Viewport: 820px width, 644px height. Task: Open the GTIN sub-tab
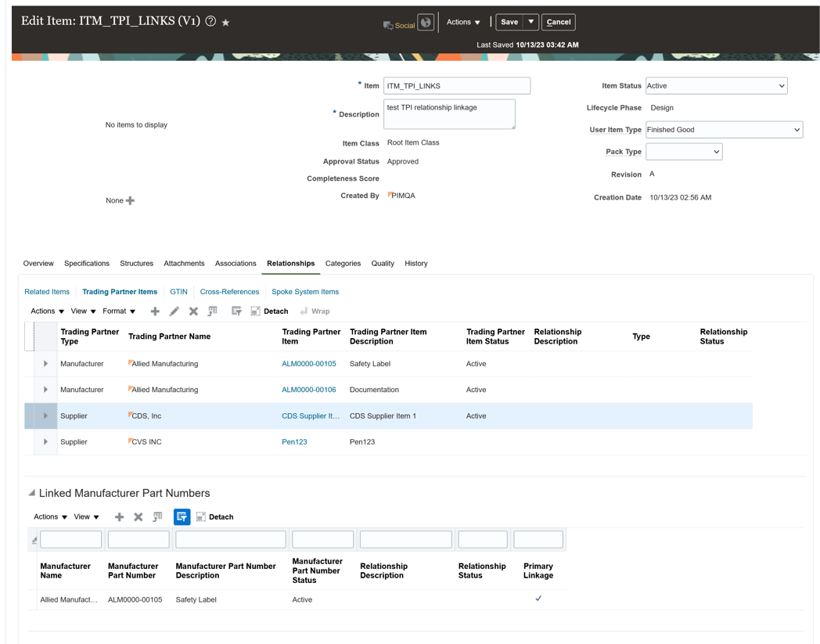coord(178,292)
